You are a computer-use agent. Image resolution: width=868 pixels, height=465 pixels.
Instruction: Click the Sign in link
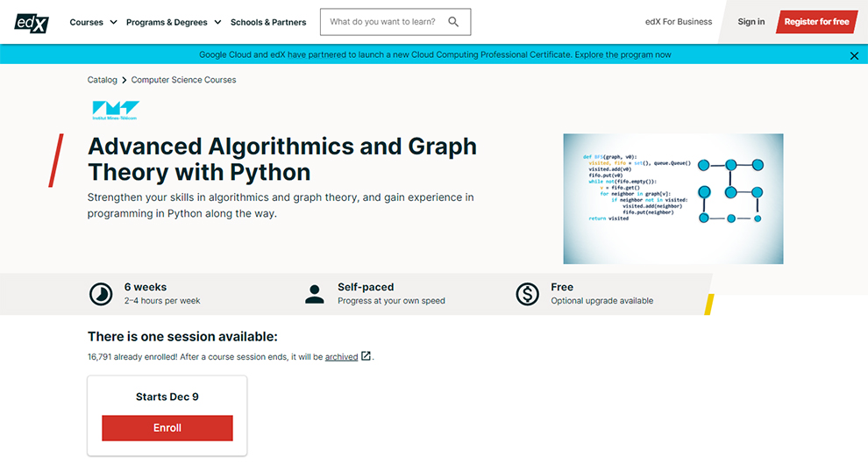(751, 22)
